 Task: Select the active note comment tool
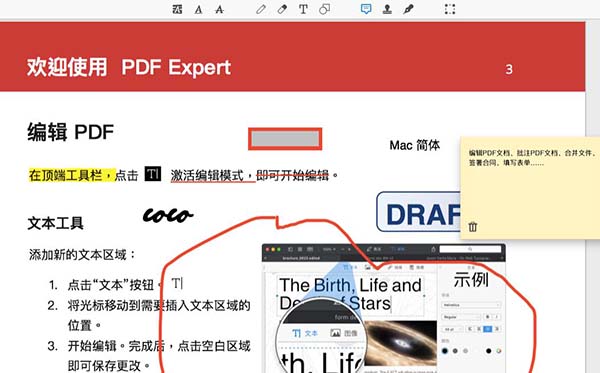pos(366,9)
